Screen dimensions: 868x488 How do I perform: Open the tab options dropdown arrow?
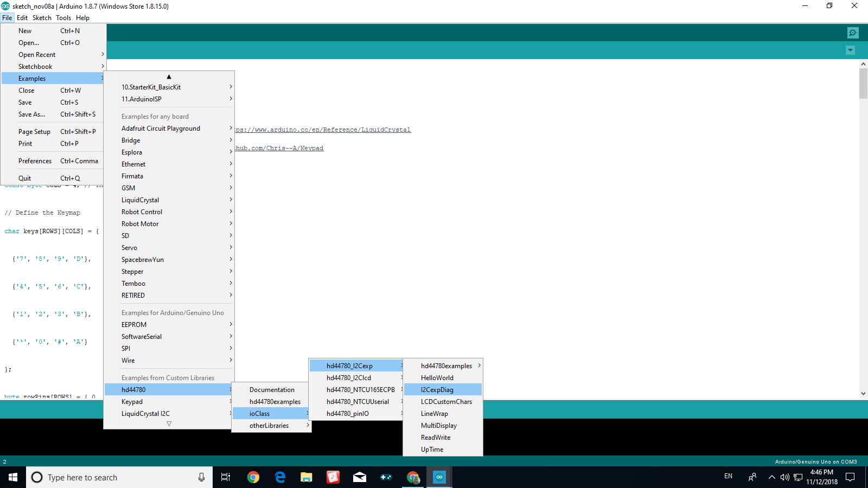(850, 50)
